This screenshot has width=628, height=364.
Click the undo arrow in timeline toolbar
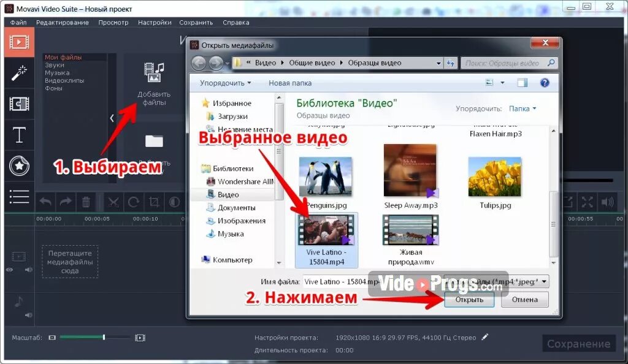[45, 202]
